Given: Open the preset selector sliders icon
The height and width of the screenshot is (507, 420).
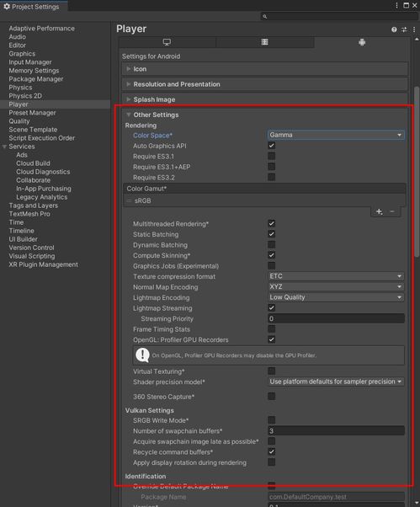Looking at the screenshot, I should 404,29.
